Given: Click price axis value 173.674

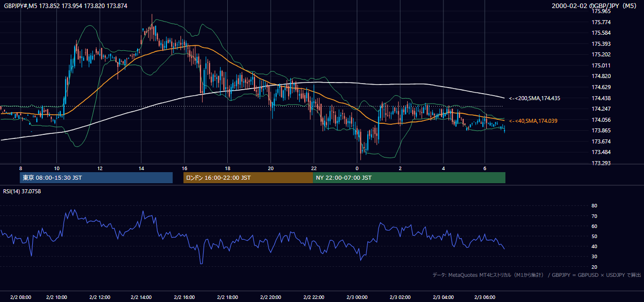Looking at the screenshot, I should [601, 141].
